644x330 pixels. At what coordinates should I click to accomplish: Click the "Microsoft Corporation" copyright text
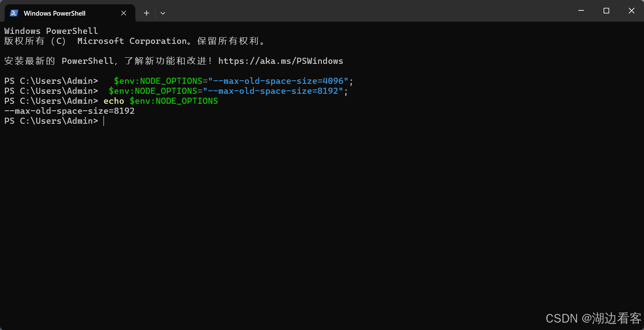click(132, 41)
